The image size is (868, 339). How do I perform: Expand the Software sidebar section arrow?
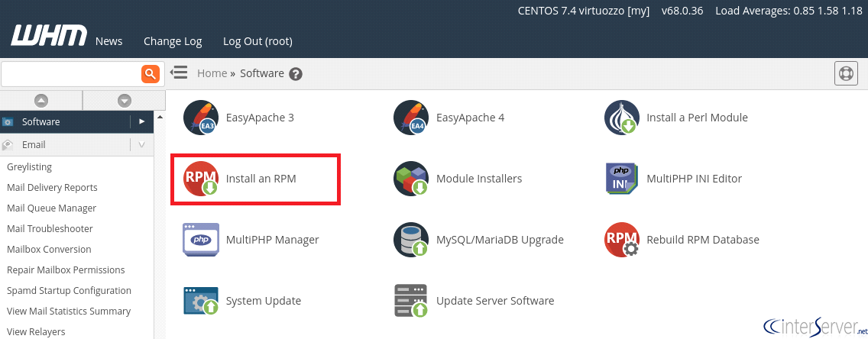coord(141,121)
